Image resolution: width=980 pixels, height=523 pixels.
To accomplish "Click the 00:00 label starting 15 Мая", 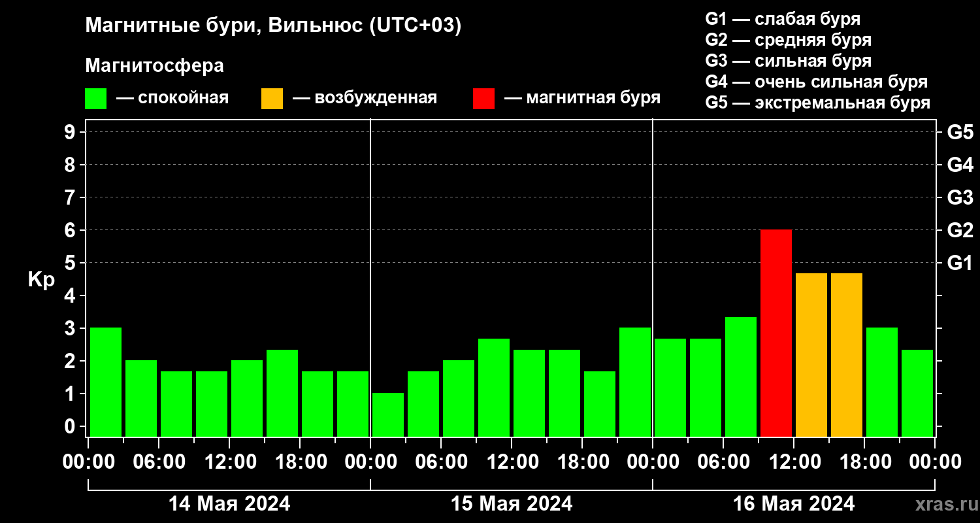I will [370, 462].
